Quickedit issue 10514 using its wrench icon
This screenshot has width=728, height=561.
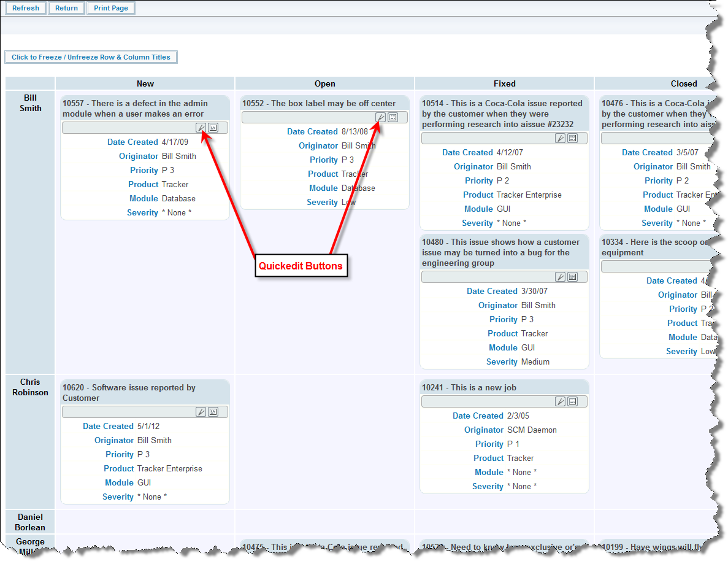pos(560,138)
